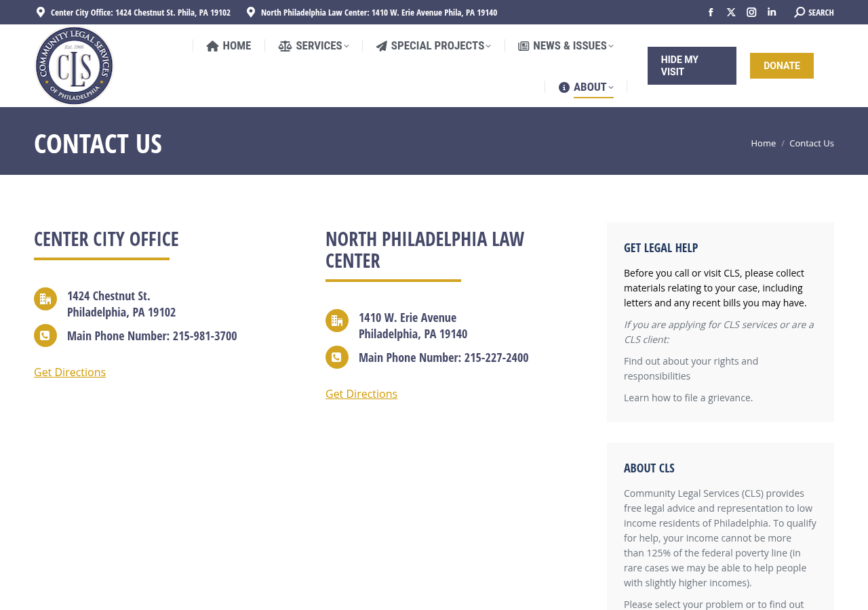Click the Community Legal Services logo
The height and width of the screenshot is (610, 868).
74,66
